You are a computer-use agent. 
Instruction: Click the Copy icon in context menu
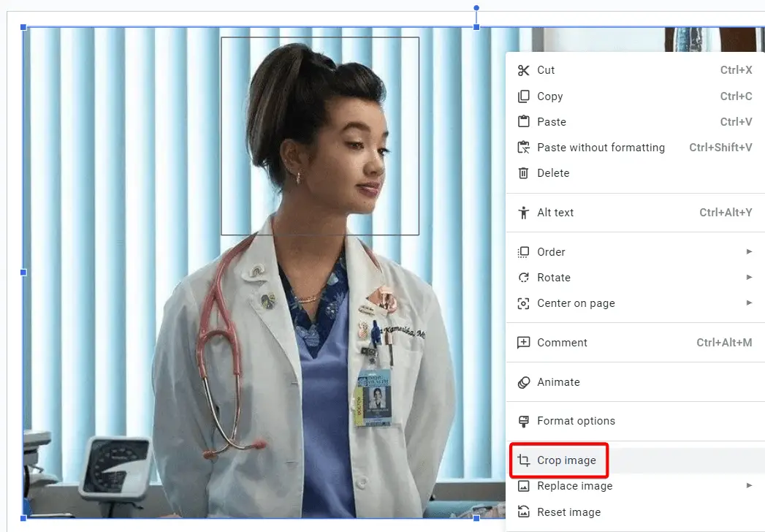pyautogui.click(x=523, y=96)
